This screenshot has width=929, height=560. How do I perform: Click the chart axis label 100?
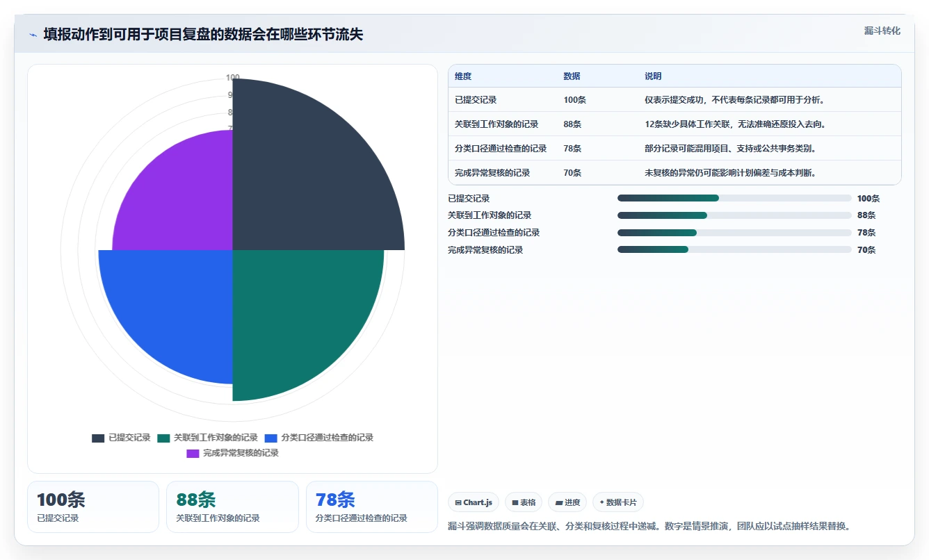click(233, 78)
